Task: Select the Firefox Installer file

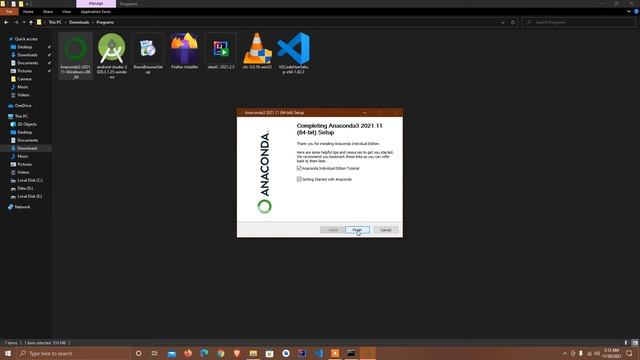Action: click(184, 51)
